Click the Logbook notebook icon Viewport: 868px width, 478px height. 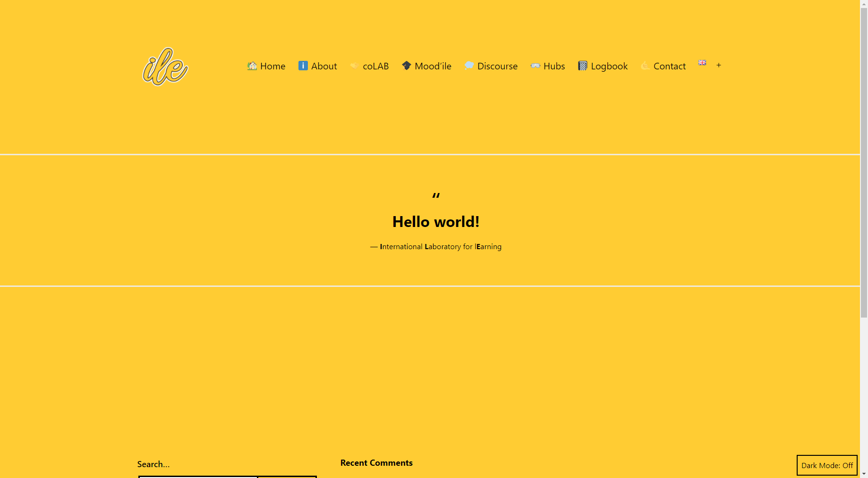[583, 66]
